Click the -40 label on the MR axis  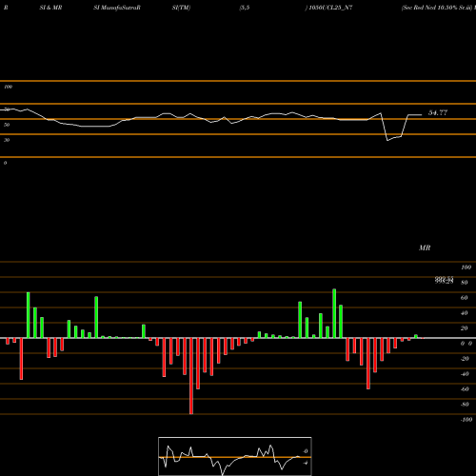(x=465, y=374)
